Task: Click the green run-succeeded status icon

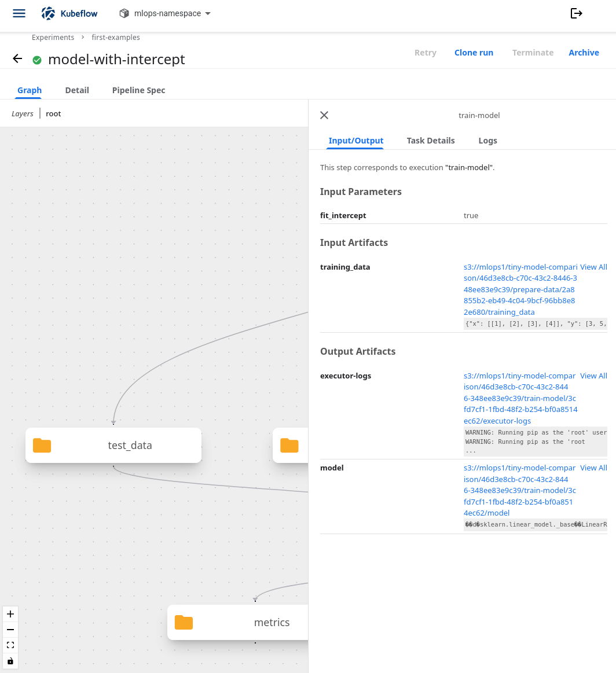Action: pos(37,60)
